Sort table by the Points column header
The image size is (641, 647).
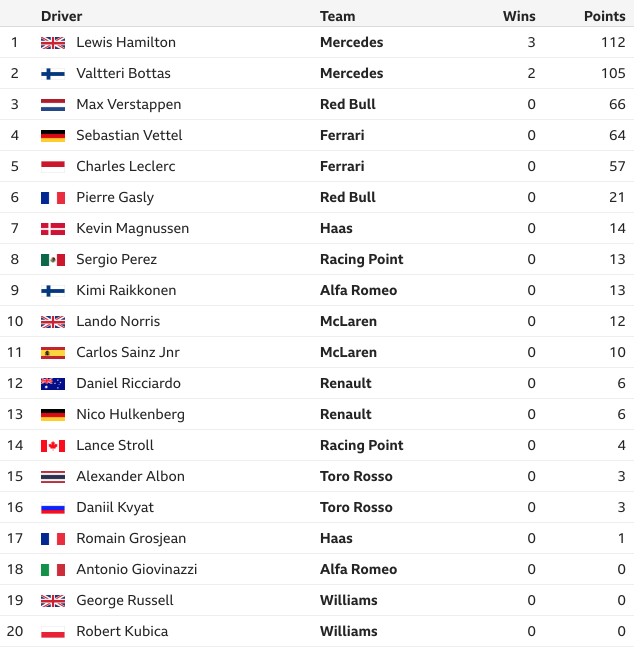[604, 16]
